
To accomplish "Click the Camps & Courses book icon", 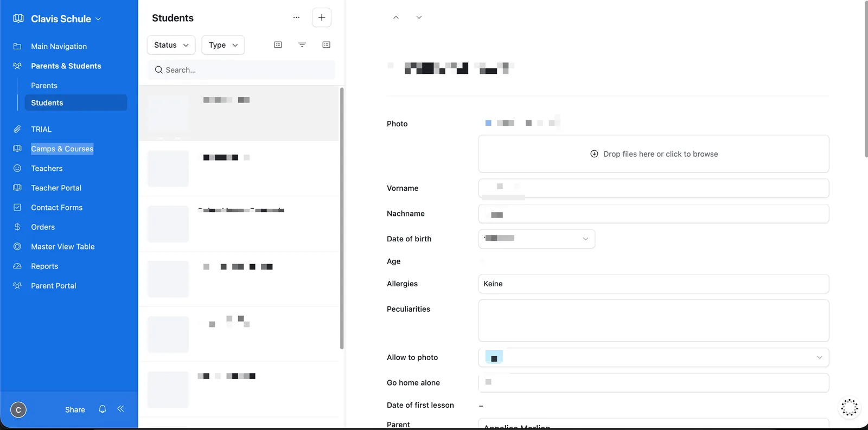I will (17, 149).
